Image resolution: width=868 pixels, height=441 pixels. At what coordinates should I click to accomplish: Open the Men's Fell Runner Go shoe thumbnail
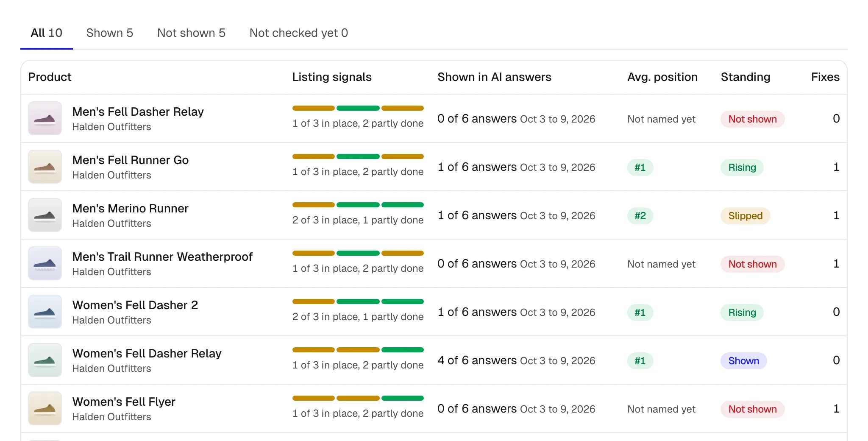coord(45,167)
